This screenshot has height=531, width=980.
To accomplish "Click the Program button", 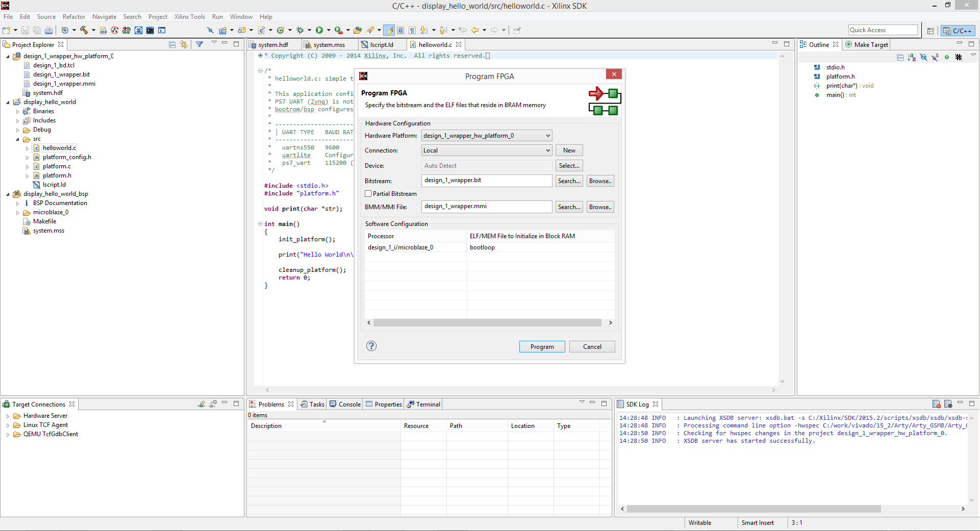I will 542,347.
